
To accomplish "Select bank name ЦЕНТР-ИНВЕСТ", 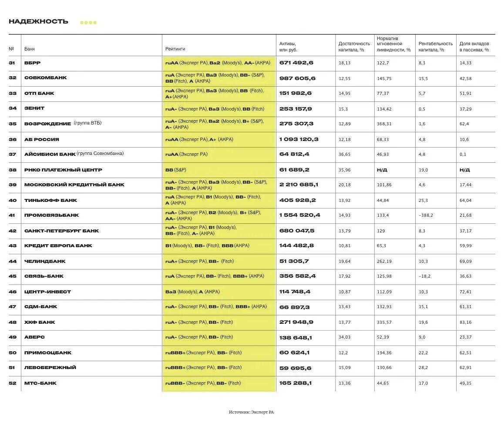I will coord(47,292).
